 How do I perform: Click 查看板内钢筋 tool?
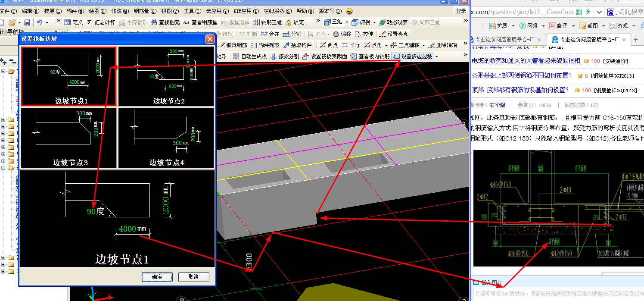(x=370, y=56)
